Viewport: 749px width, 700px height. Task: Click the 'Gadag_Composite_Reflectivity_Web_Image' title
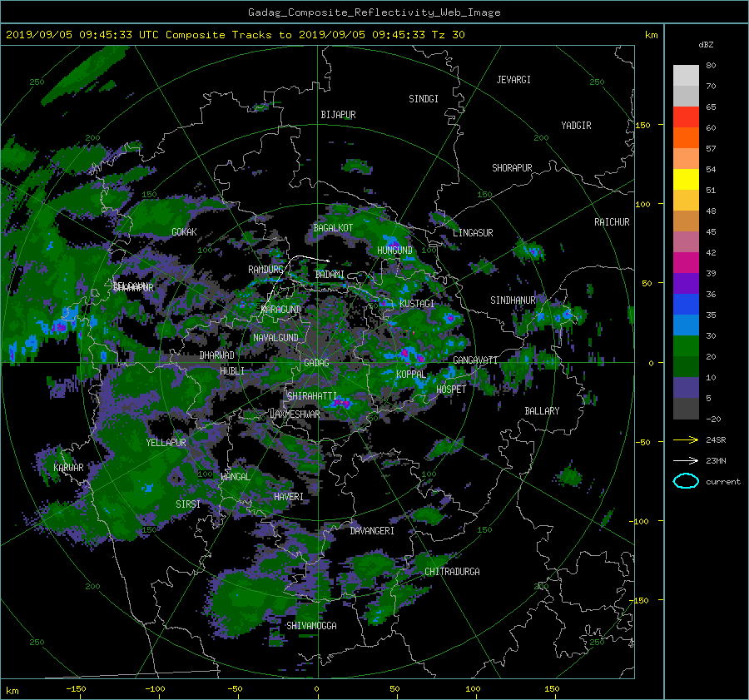click(x=374, y=12)
